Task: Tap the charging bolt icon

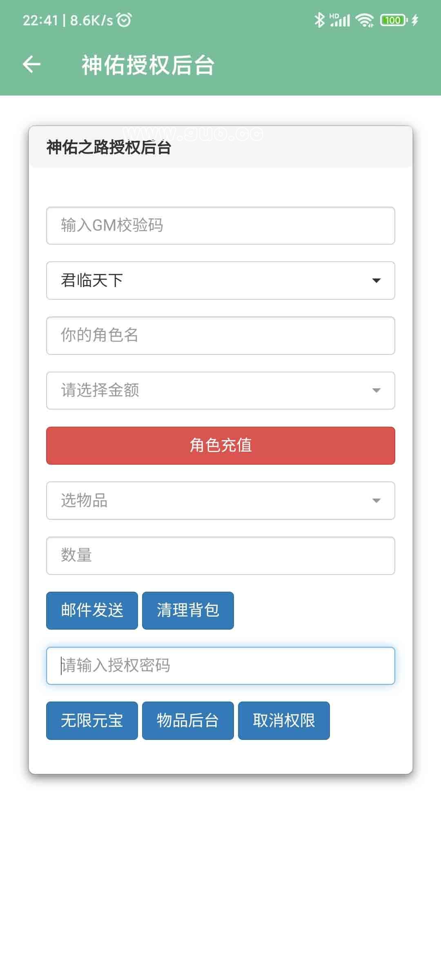Action: (x=415, y=20)
